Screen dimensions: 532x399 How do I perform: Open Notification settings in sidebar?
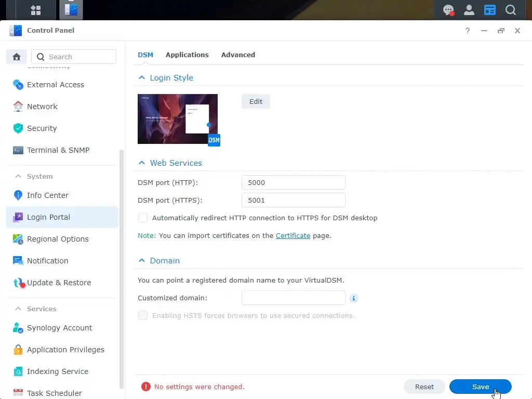tap(62, 261)
